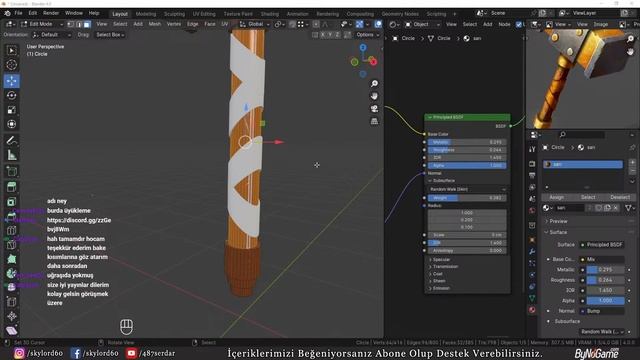640x360 pixels.
Task: Toggle viewport overlays button
Action: [x=378, y=24]
